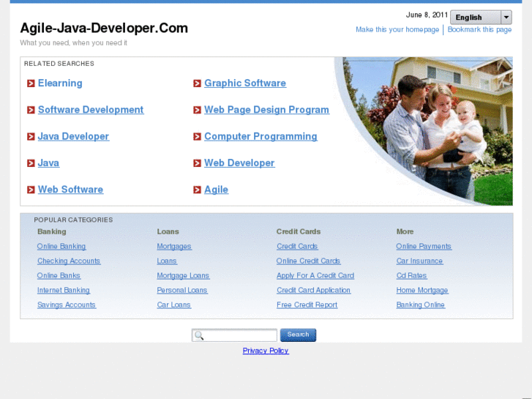Screen dimensions: 532x399
Task: Click Credit Cards link under Credit Cards heading
Action: (x=297, y=246)
